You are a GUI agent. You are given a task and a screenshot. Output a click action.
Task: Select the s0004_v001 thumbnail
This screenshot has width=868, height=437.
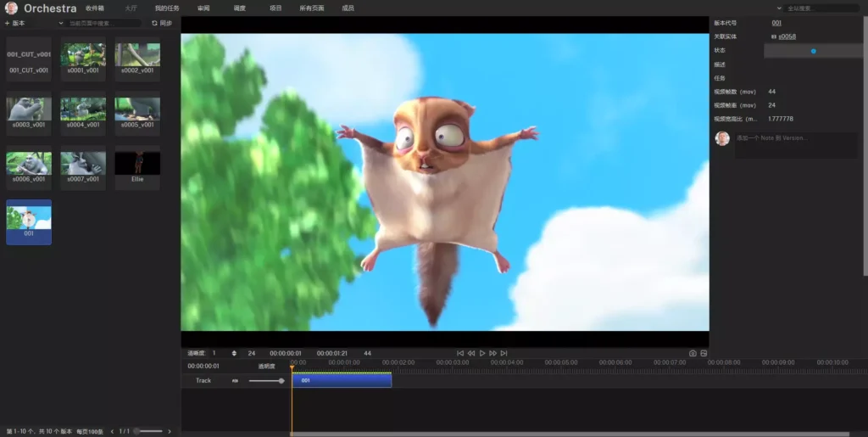point(83,113)
